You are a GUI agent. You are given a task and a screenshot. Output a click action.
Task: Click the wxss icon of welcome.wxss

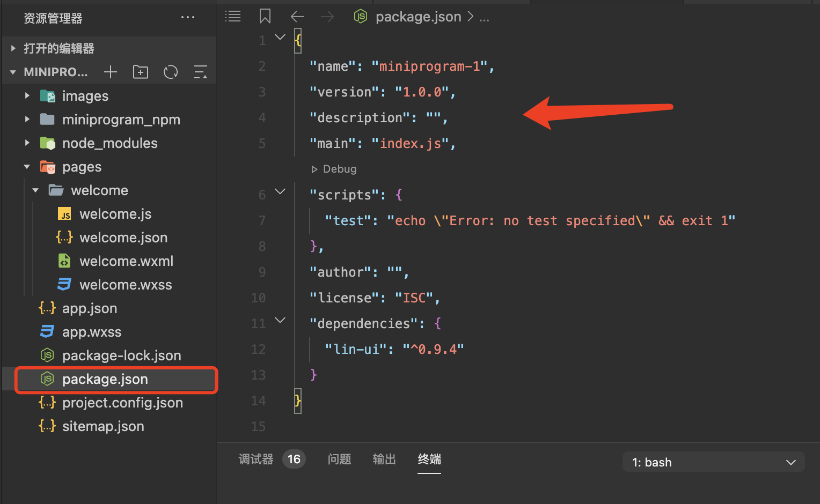[64, 284]
